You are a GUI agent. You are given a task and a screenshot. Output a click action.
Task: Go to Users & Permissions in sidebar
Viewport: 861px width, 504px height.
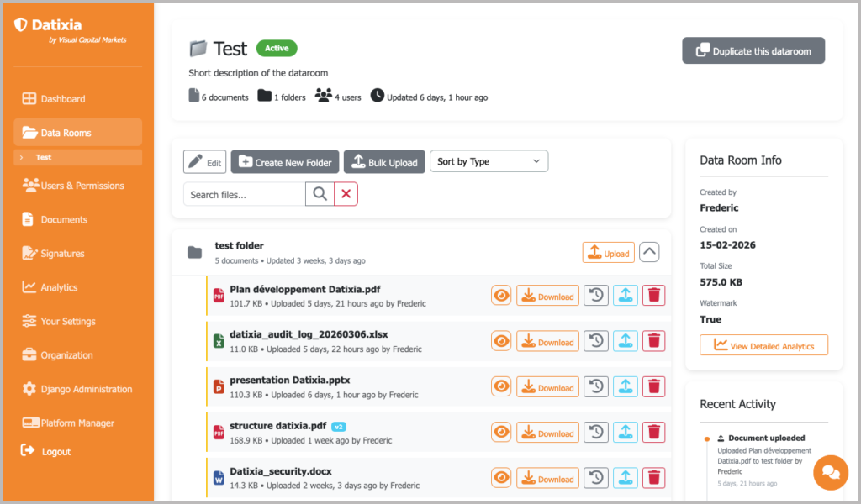pos(82,186)
